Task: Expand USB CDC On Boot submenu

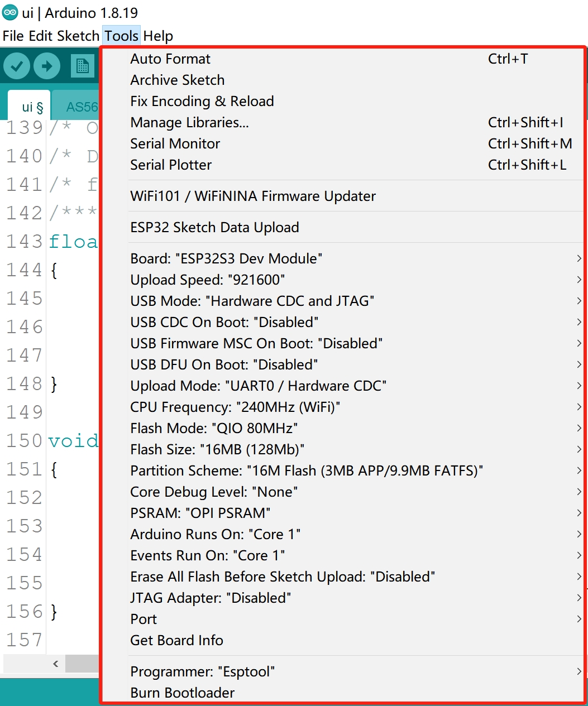Action: coord(342,322)
